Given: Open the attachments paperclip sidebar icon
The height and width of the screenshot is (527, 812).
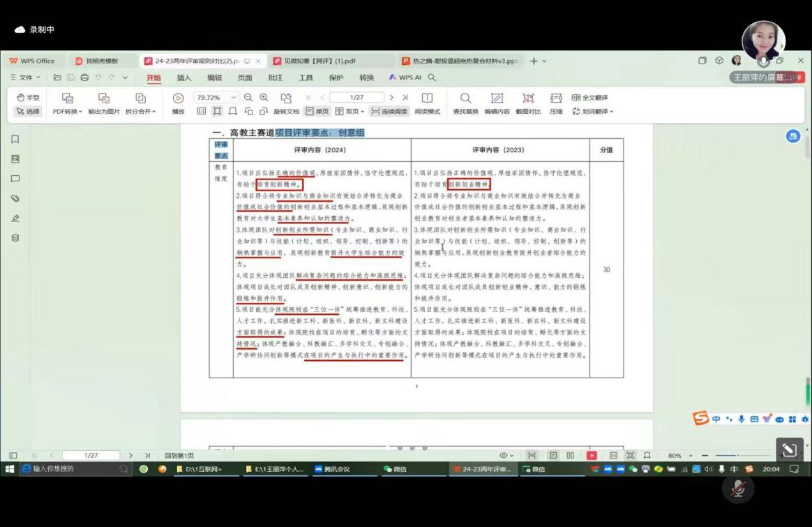Looking at the screenshot, I should tap(15, 199).
